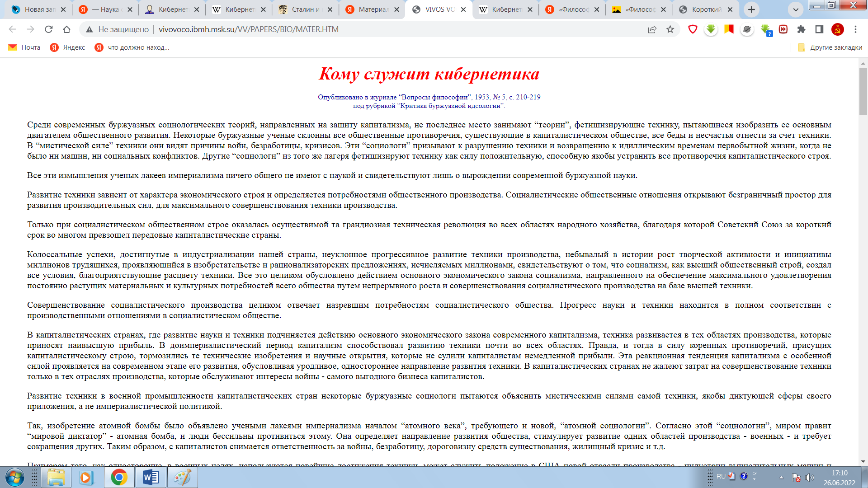This screenshot has width=868, height=488.
Task: Open the red shield extension
Action: (693, 29)
